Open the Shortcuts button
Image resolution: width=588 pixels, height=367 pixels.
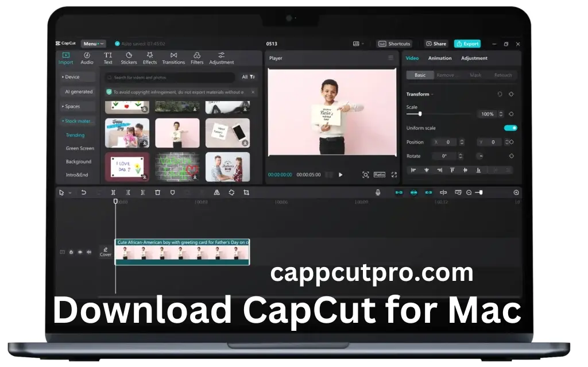394,44
